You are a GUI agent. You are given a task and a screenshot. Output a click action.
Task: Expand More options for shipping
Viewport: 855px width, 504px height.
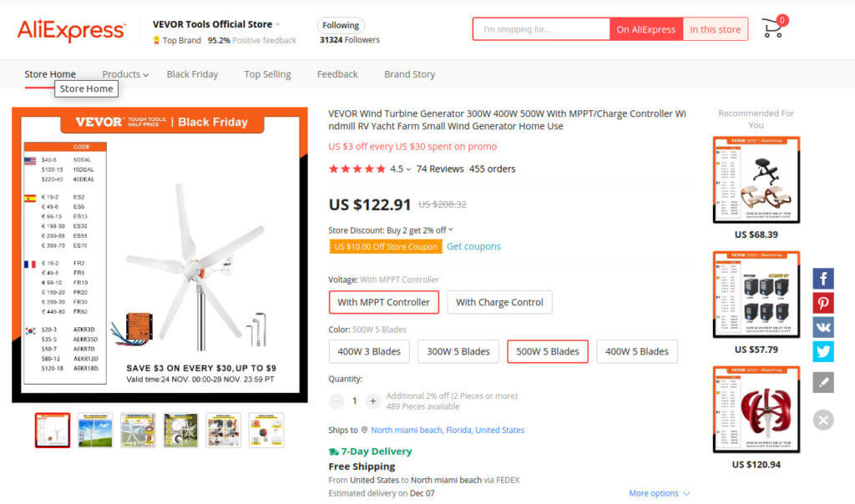pyautogui.click(x=659, y=493)
